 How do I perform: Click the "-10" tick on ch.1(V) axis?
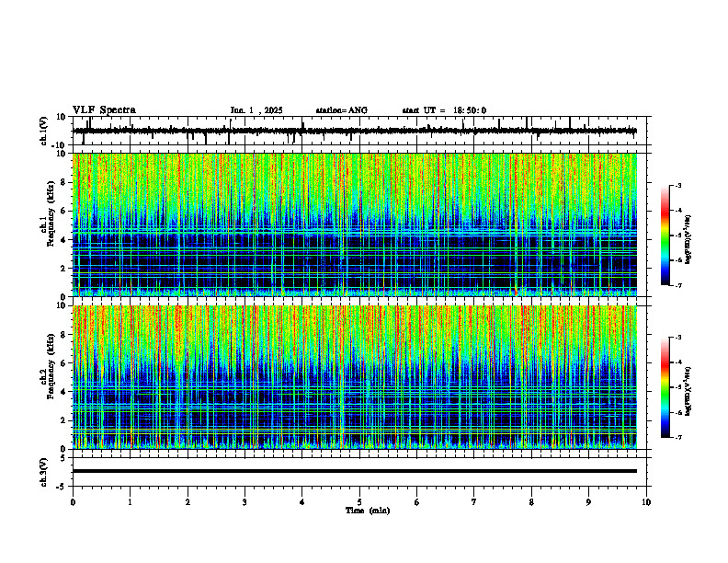59,145
